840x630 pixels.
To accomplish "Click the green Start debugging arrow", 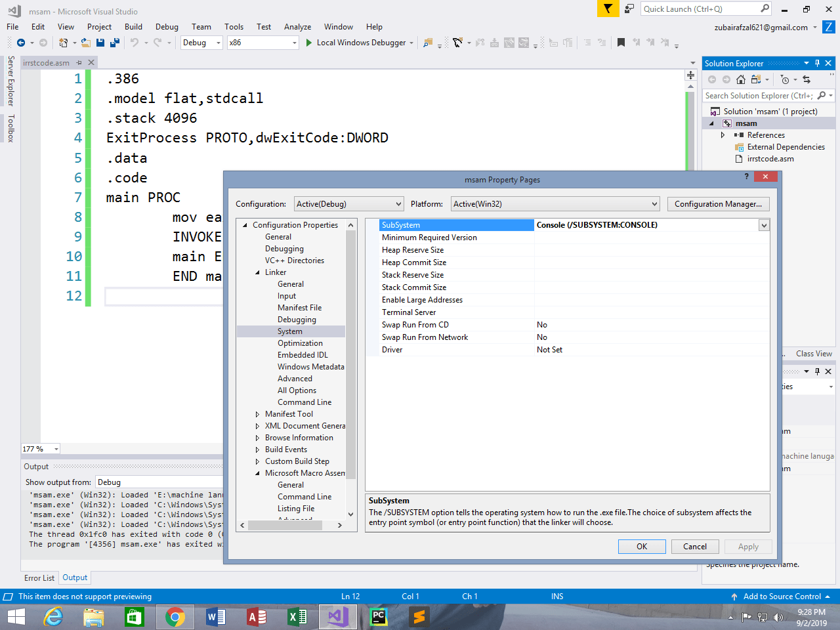I will [x=309, y=43].
